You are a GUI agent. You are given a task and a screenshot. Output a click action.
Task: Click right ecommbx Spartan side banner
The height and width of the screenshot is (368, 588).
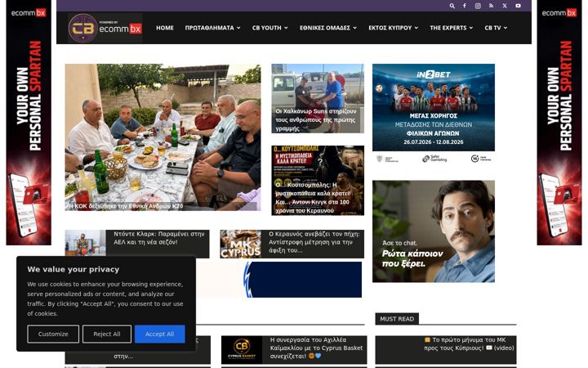[559, 124]
